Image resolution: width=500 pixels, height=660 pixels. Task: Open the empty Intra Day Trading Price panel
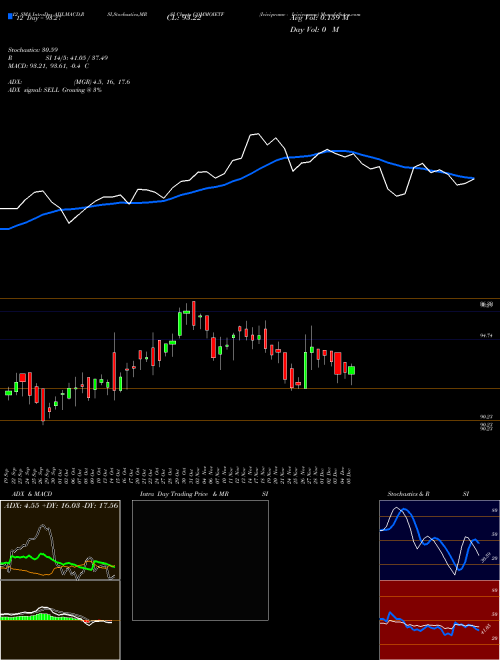pyautogui.click(x=200, y=560)
